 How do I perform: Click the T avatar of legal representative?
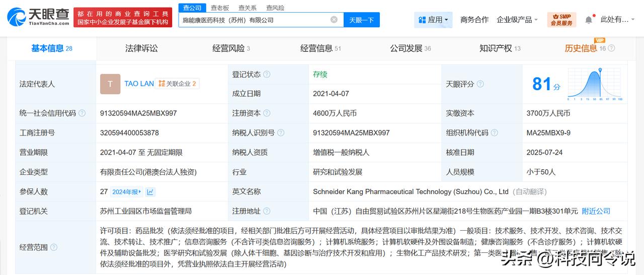pos(110,84)
